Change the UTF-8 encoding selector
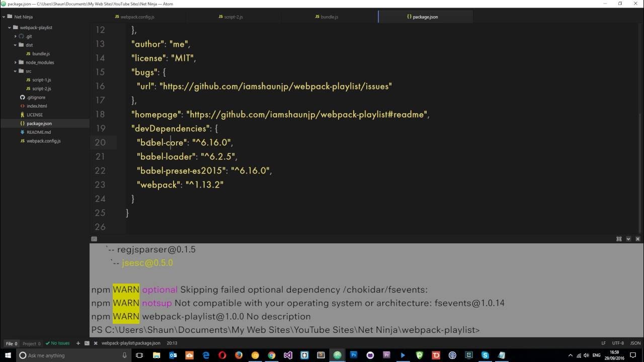Viewport: 644px width, 362px height. [618, 343]
